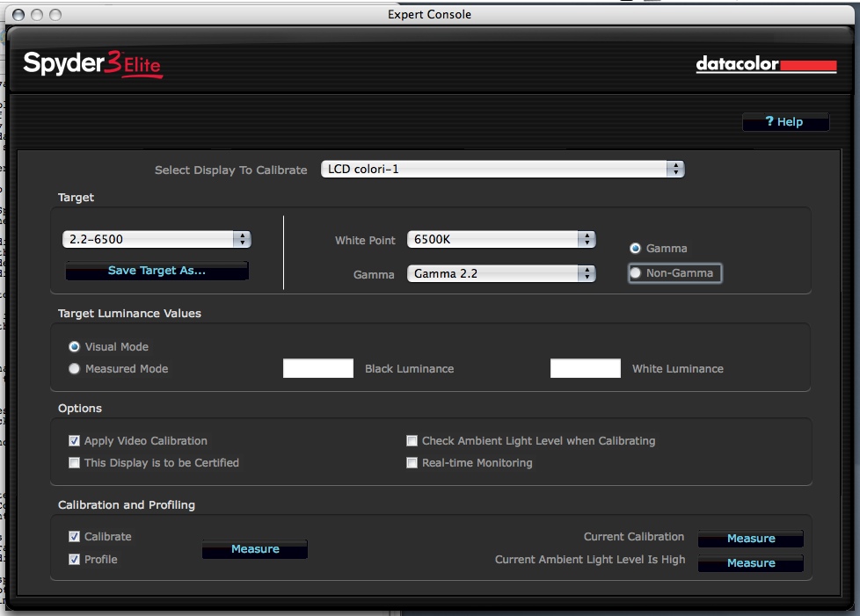Choose Measured Mode radio option
The image size is (860, 616).
(x=75, y=369)
